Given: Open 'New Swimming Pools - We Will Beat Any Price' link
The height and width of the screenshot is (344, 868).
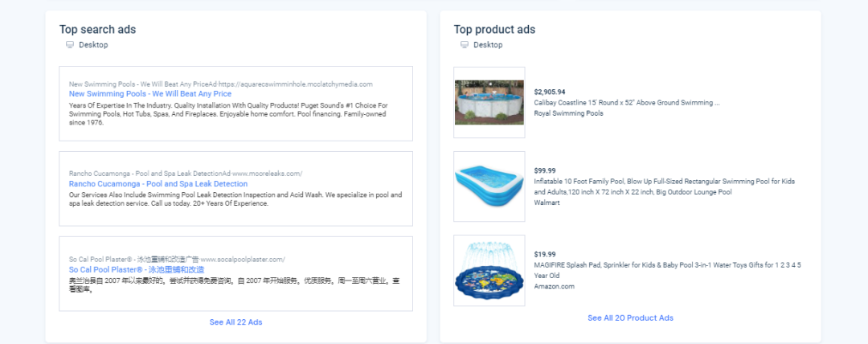Looking at the screenshot, I should (x=150, y=94).
